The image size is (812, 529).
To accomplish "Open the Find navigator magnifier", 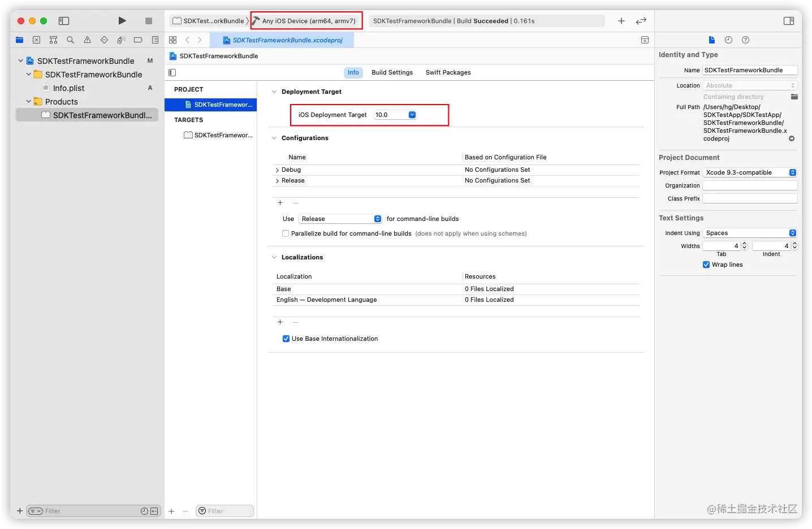I will (70, 40).
